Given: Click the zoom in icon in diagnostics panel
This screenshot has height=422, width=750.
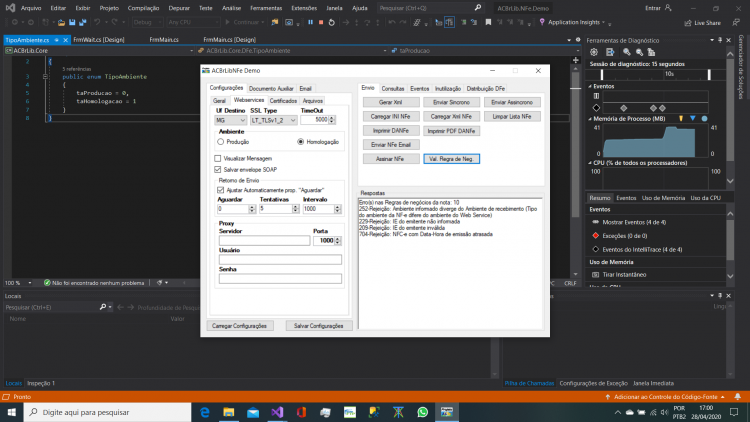Looking at the screenshot, I should [627, 52].
